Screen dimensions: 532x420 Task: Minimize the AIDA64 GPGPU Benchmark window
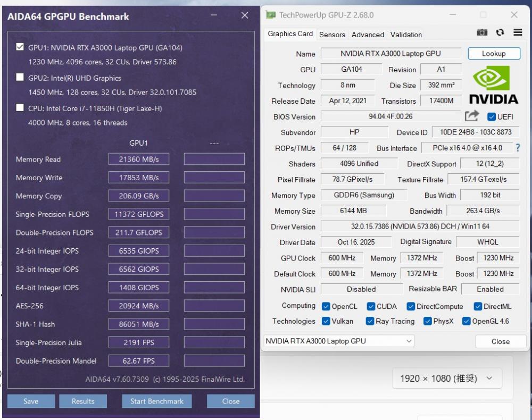[x=214, y=16]
